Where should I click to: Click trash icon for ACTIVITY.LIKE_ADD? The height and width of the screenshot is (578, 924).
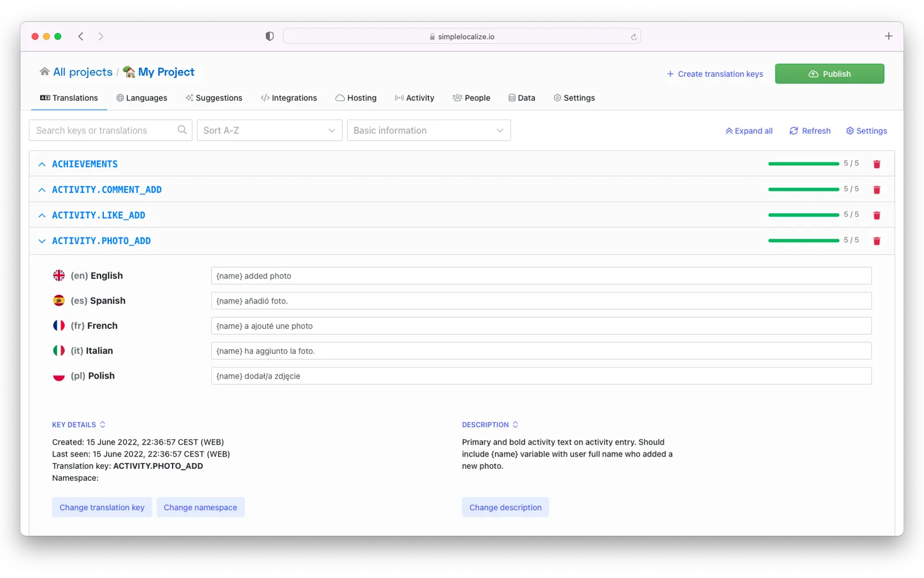coord(877,215)
